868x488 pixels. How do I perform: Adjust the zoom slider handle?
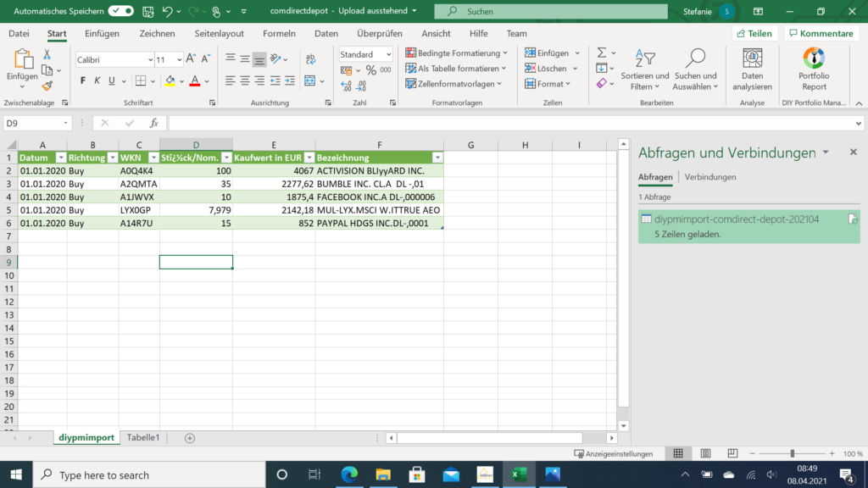pos(793,454)
